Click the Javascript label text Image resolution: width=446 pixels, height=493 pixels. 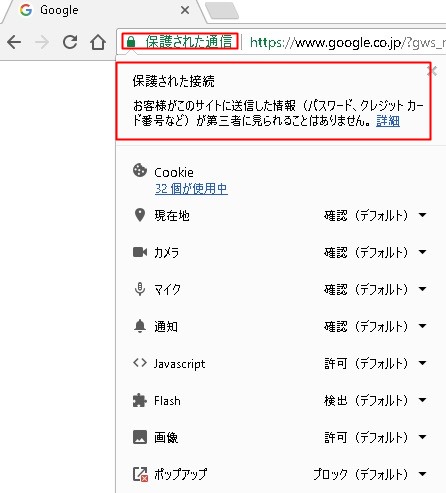pyautogui.click(x=179, y=364)
